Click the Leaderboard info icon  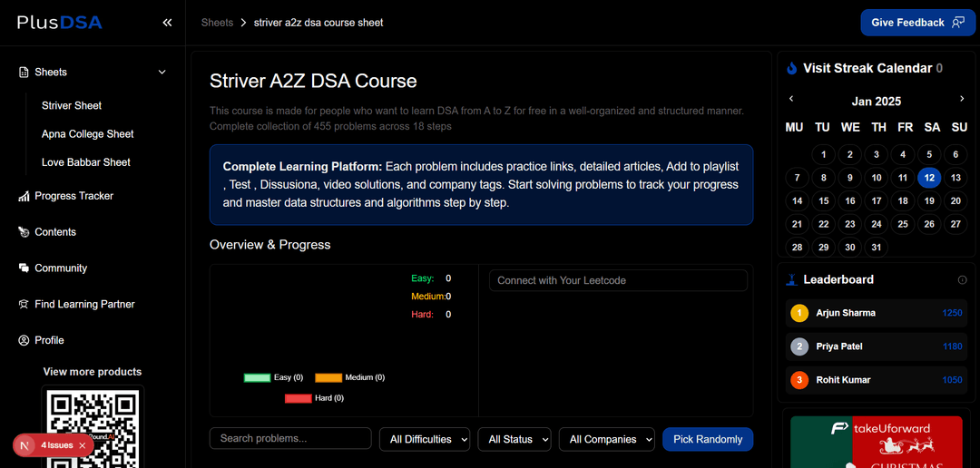pos(962,280)
